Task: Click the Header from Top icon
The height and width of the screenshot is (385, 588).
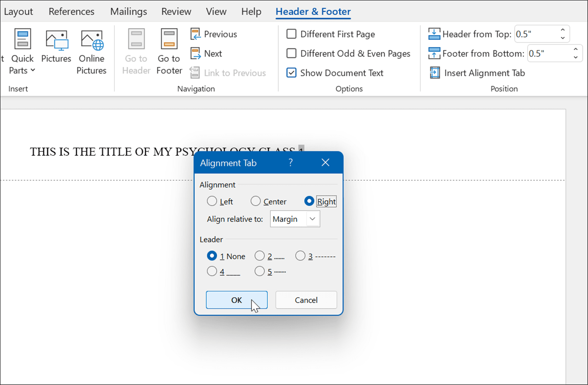Action: 434,33
